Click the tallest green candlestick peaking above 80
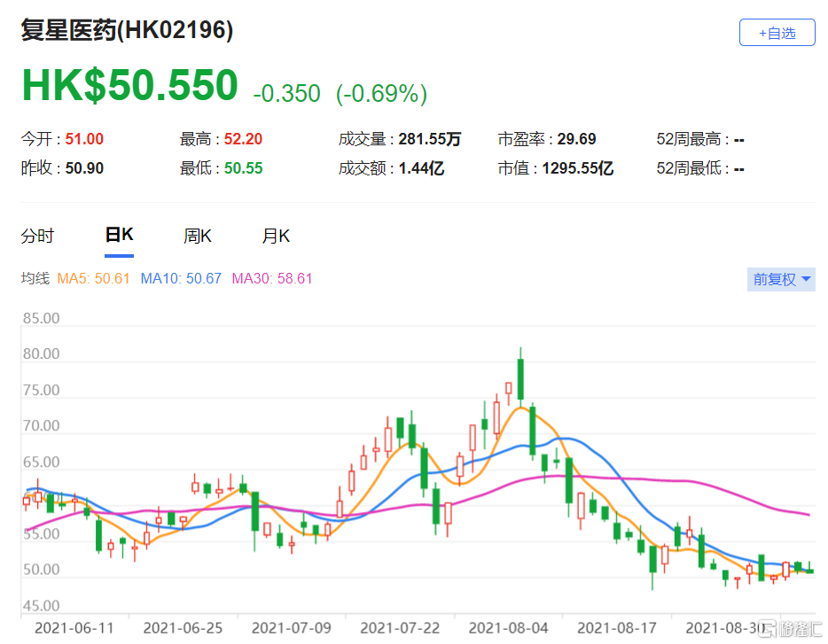828x644 pixels. [x=520, y=378]
